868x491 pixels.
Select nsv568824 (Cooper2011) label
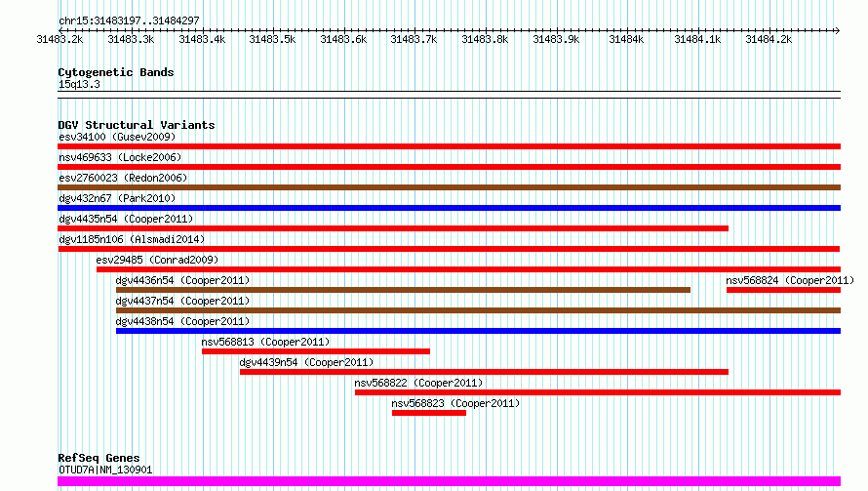coord(790,280)
